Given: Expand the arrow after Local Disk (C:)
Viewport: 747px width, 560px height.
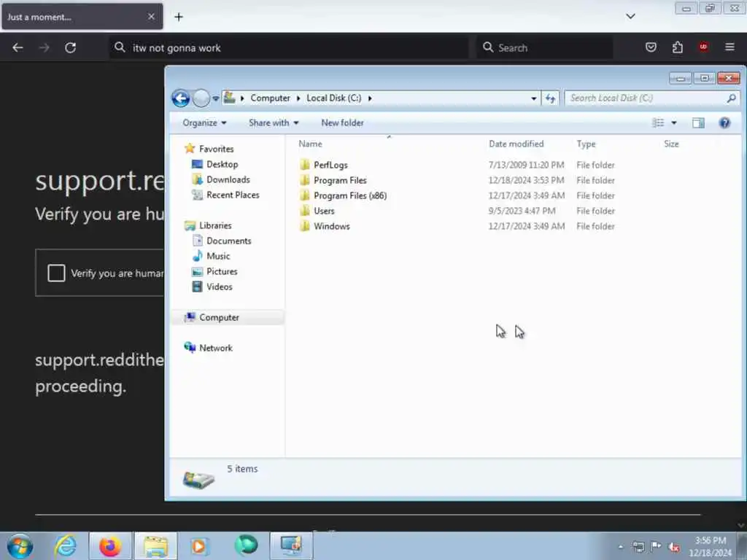Looking at the screenshot, I should pos(370,98).
